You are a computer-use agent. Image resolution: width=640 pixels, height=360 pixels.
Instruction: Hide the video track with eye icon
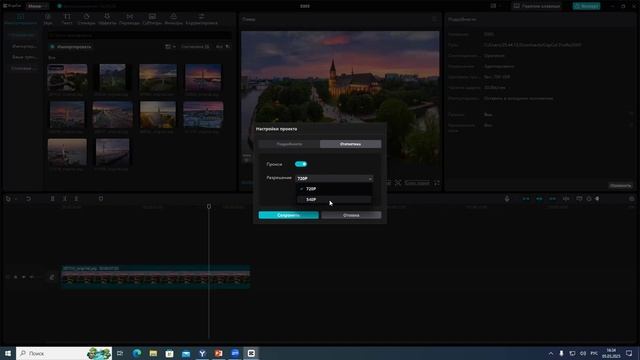tap(24, 277)
